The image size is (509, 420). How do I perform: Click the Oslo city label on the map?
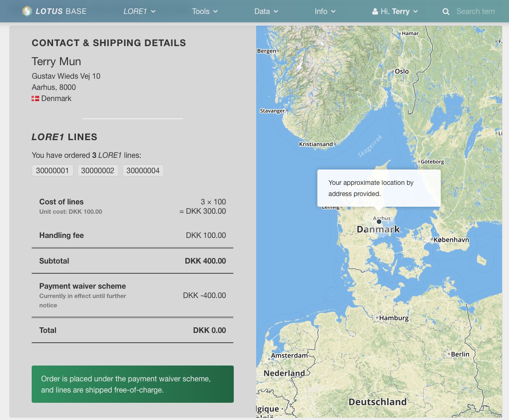tap(401, 71)
